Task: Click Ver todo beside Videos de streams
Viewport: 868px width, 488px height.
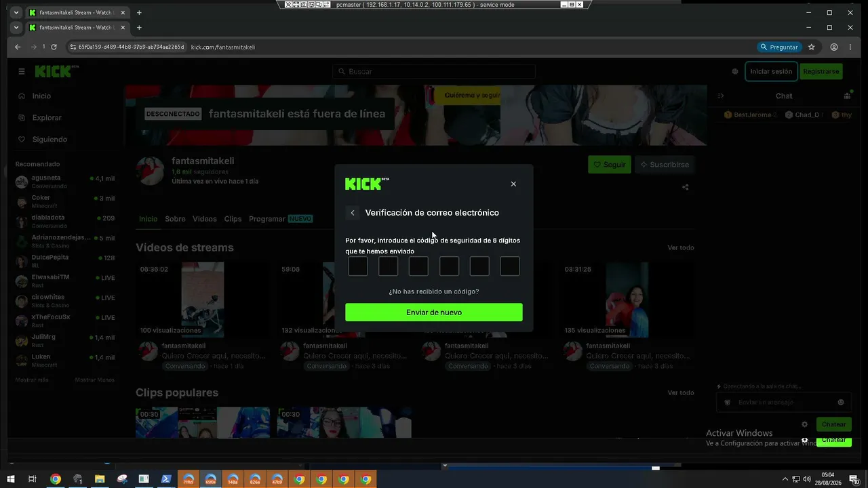Action: [x=681, y=248]
